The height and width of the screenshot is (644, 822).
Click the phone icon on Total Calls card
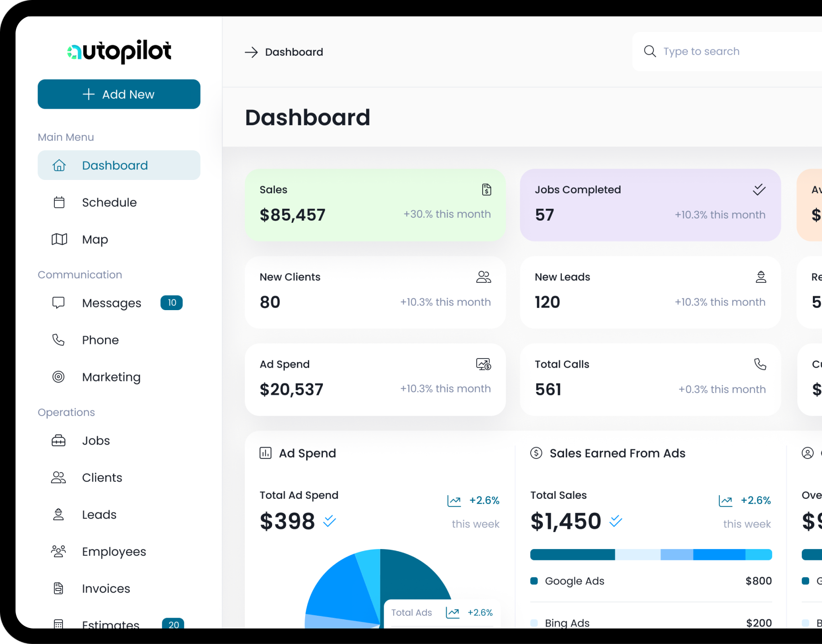760,364
